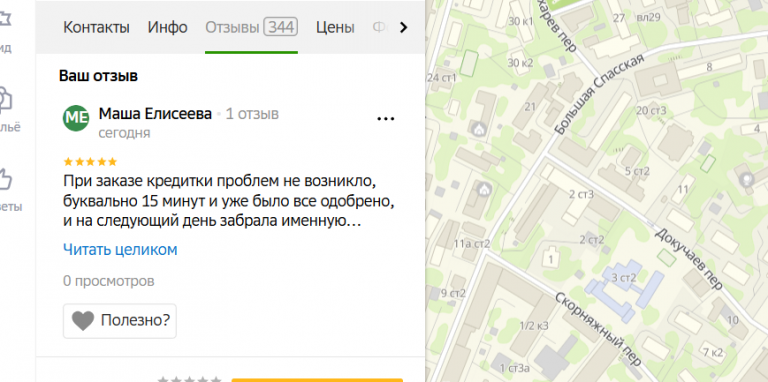Click building 1 ст3а label on map
The height and width of the screenshot is (382, 768).
(x=515, y=368)
